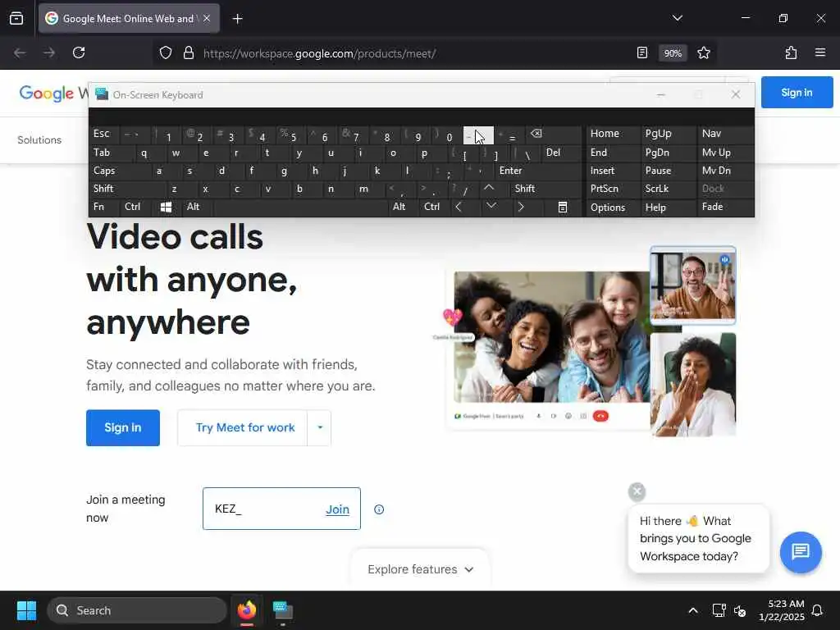Click the Home key on On-Screen Keyboard
The image size is (840, 630).
click(613, 134)
